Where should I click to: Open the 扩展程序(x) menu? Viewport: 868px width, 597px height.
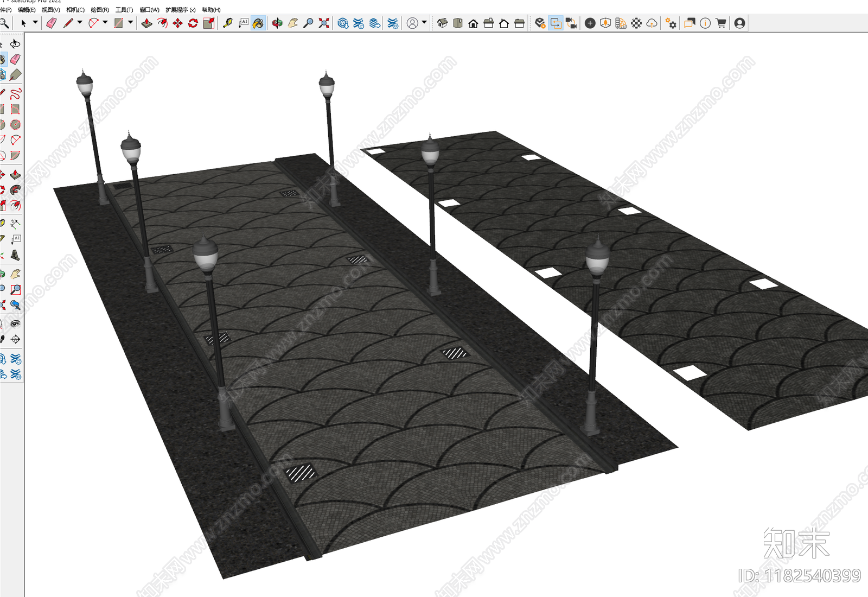coord(181,10)
